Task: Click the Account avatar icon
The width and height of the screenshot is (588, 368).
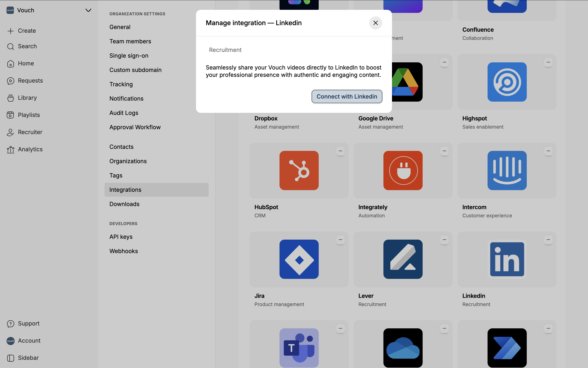Action: click(10, 341)
